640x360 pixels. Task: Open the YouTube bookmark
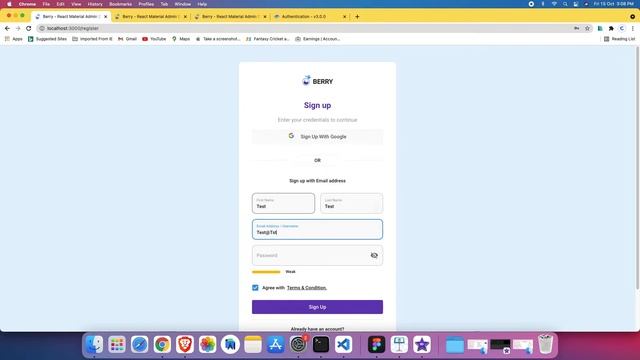pyautogui.click(x=154, y=39)
